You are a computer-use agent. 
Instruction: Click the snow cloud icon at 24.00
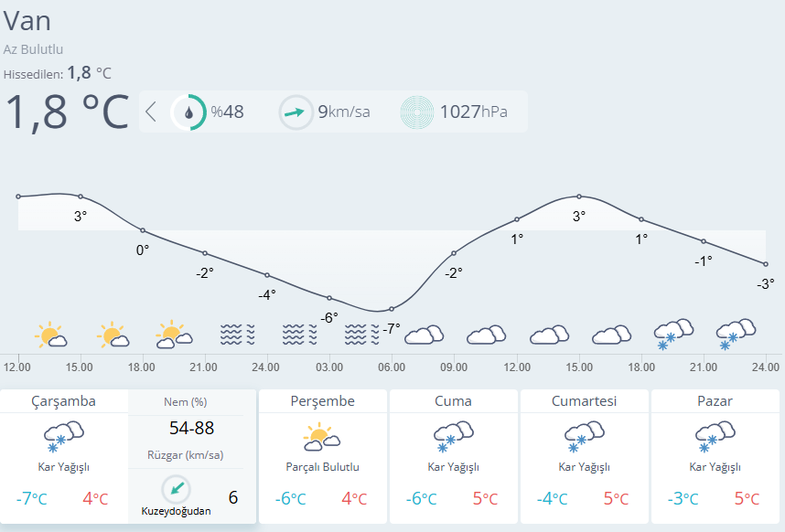coord(735,335)
